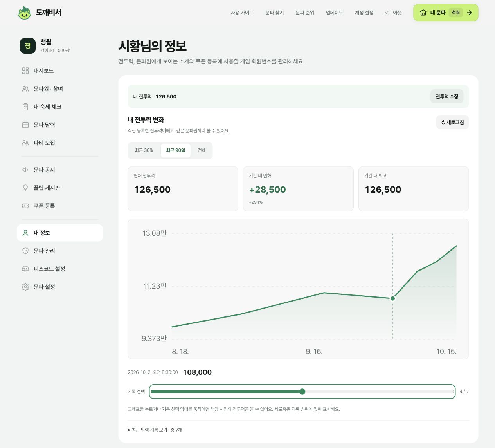Click the 9. 16. date label on chart
495x448 pixels.
tap(314, 352)
